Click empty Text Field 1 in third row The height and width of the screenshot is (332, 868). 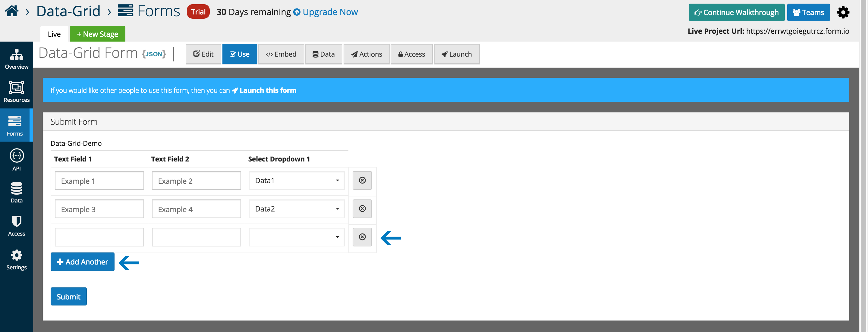coord(99,237)
